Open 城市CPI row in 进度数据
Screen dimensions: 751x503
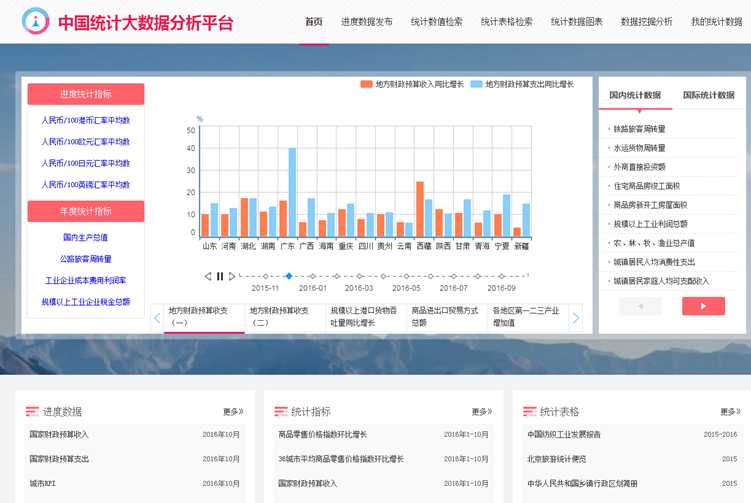click(135, 483)
